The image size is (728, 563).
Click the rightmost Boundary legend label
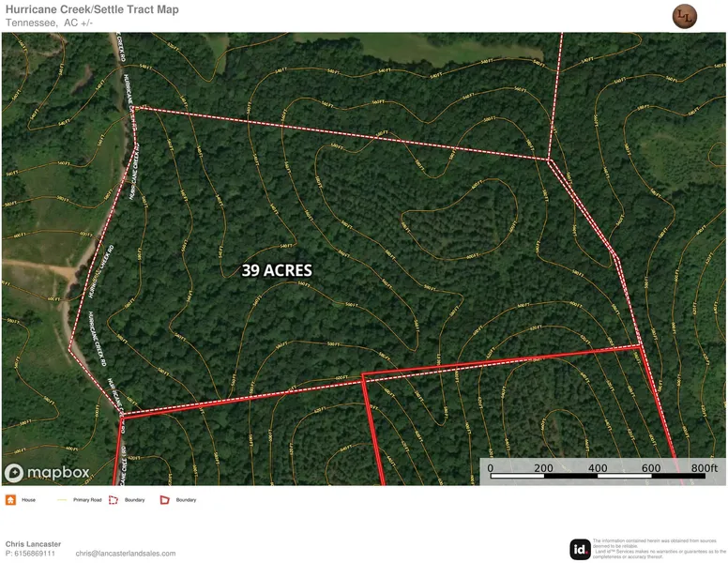coord(186,500)
